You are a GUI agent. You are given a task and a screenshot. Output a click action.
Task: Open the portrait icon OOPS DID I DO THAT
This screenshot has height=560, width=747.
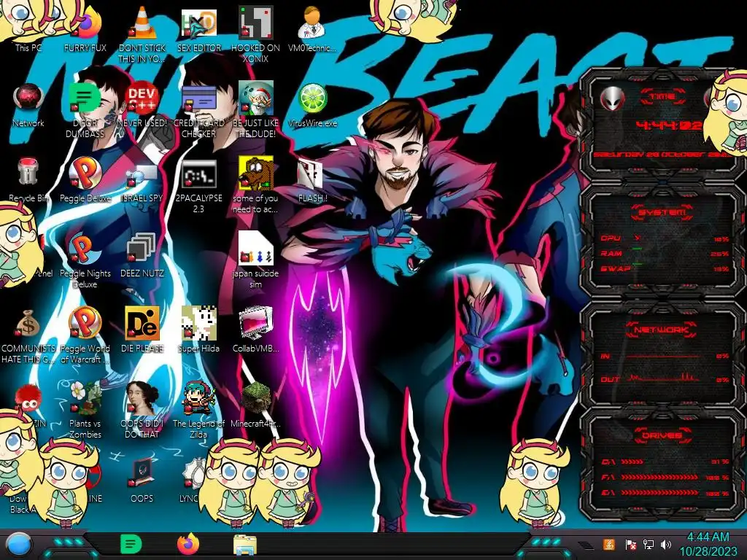tap(142, 411)
